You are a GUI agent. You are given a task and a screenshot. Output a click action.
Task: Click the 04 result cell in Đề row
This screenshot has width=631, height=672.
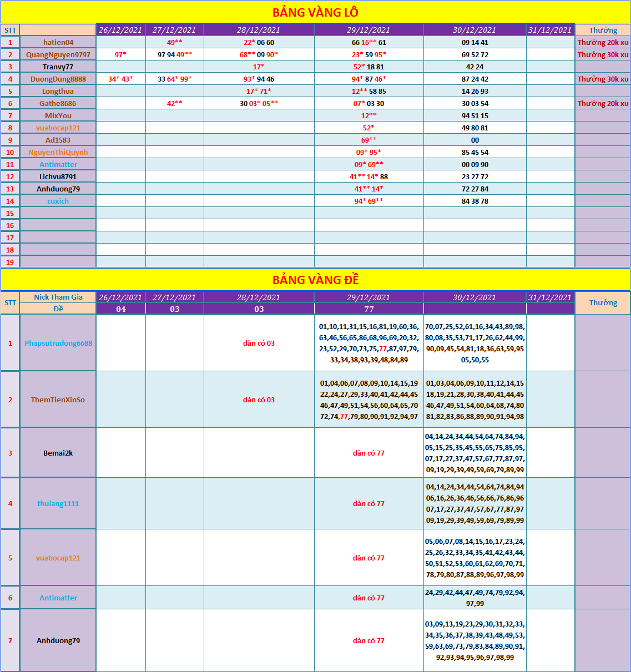click(x=121, y=309)
